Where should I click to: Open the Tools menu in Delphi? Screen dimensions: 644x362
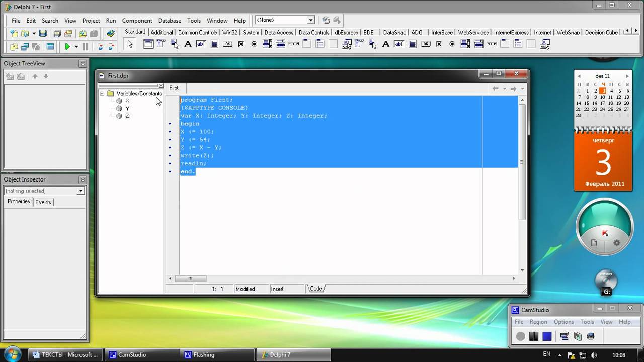[194, 21]
